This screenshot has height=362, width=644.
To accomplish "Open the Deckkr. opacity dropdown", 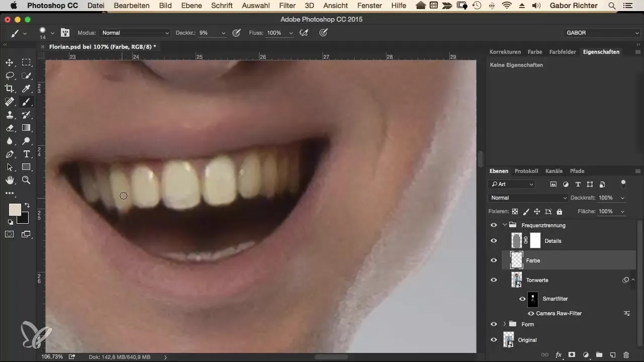I will pos(223,33).
